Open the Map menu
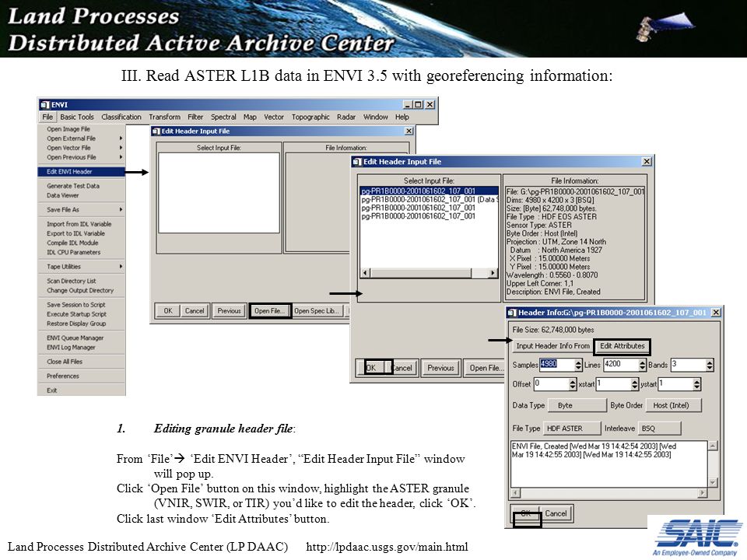The height and width of the screenshot is (560, 747). [x=250, y=117]
